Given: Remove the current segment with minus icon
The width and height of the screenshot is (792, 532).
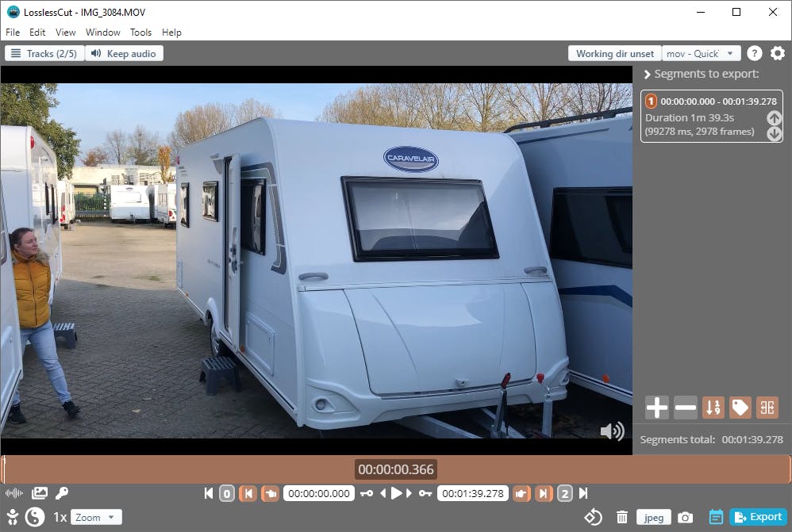Looking at the screenshot, I should click(686, 408).
